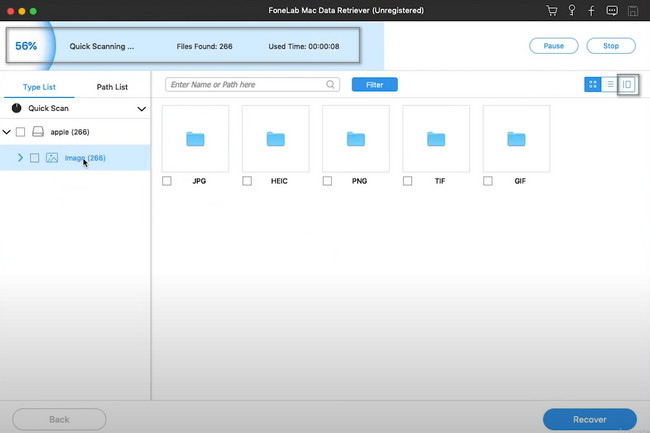
Task: Maximize the window with green button
Action: pyautogui.click(x=33, y=11)
